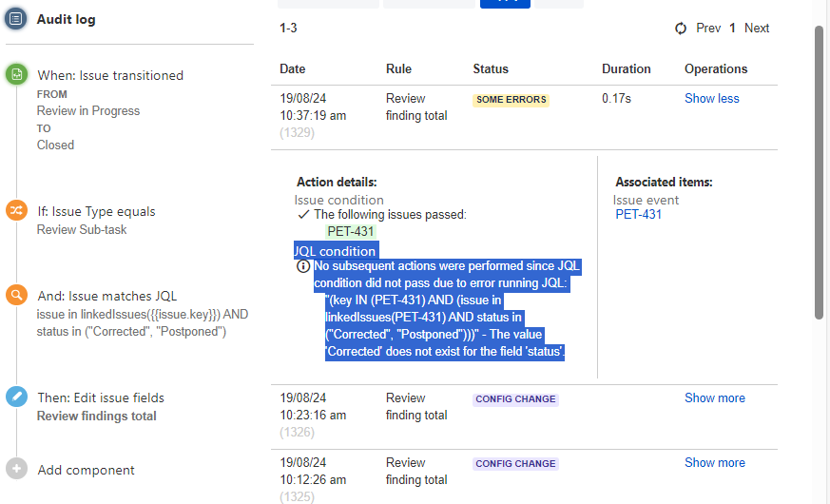Select the orange Issue Type equals condition icon
This screenshot has width=830, height=504.
[16, 210]
